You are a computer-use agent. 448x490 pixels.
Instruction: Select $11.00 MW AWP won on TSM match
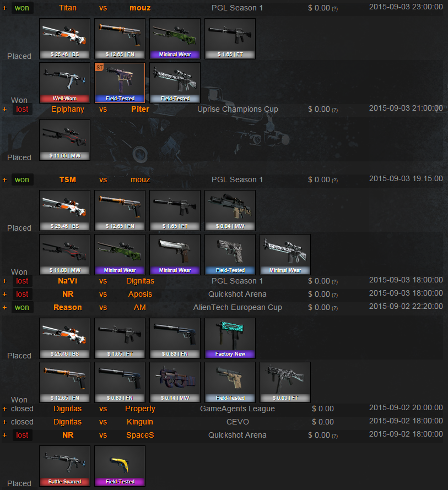[x=65, y=255]
